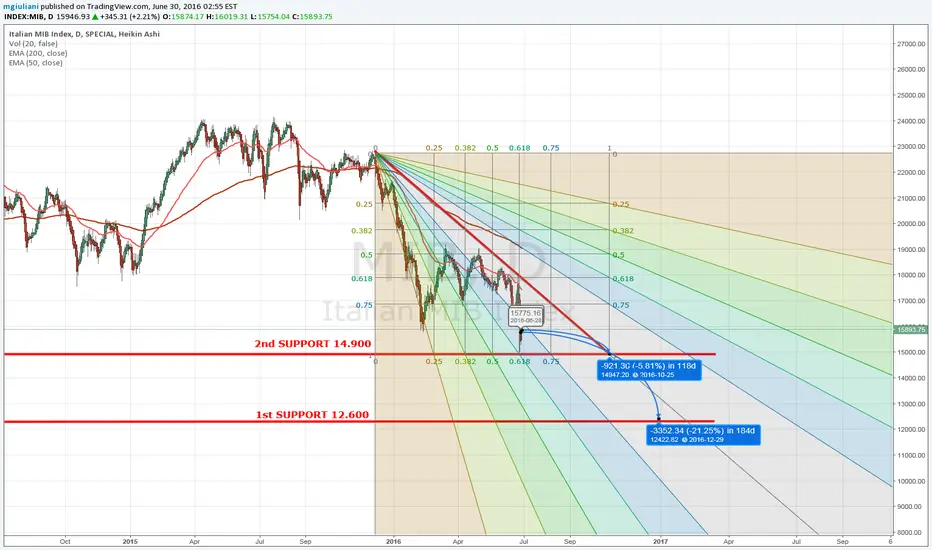Click the 10000.00 price axis label
Screen dimensions: 932x550
pos(910,481)
